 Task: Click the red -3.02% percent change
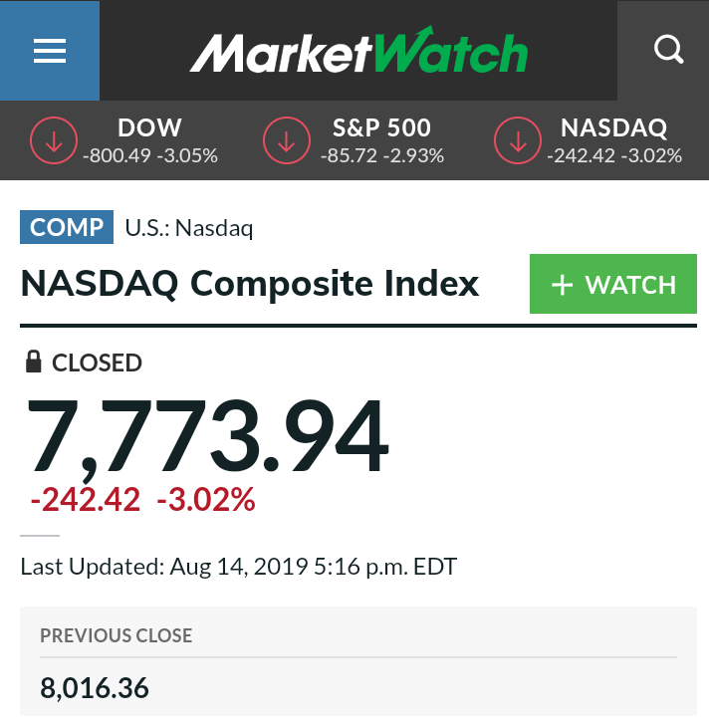[206, 500]
